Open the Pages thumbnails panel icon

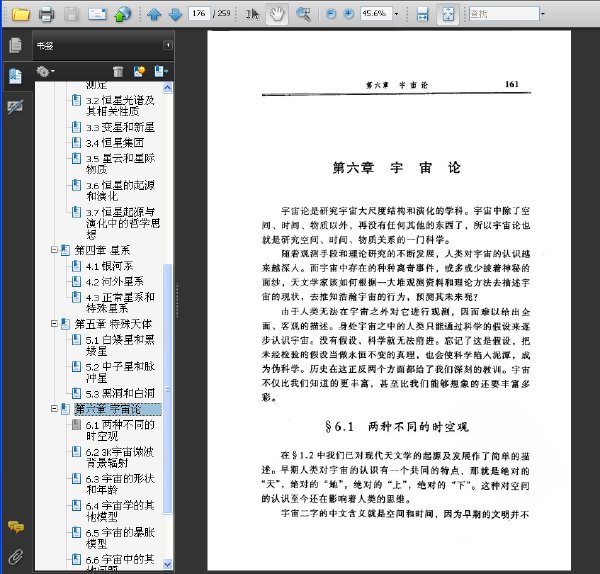coord(15,46)
